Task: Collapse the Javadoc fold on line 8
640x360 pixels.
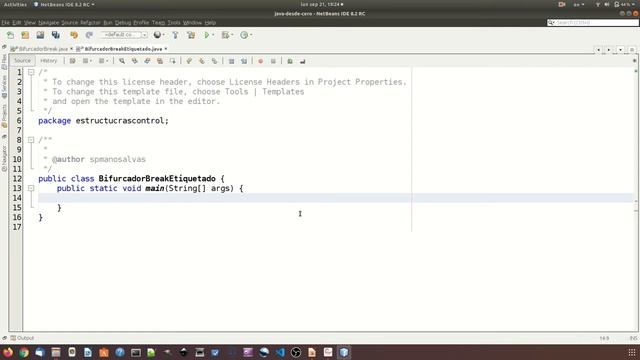Action: pyautogui.click(x=31, y=140)
